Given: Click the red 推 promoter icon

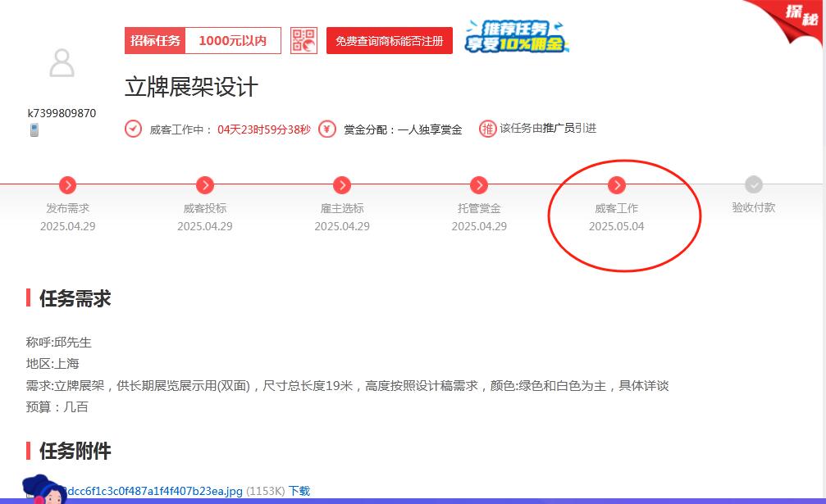Looking at the screenshot, I should click(488, 129).
